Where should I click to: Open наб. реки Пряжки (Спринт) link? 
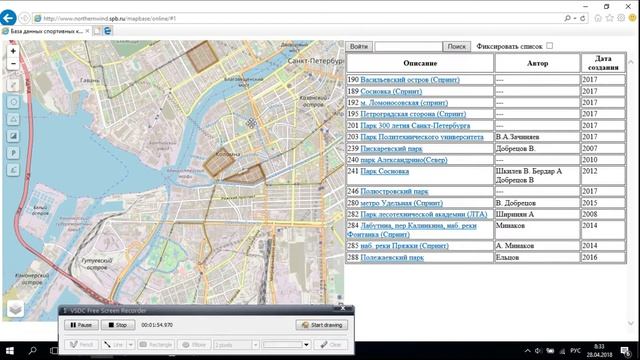click(404, 246)
